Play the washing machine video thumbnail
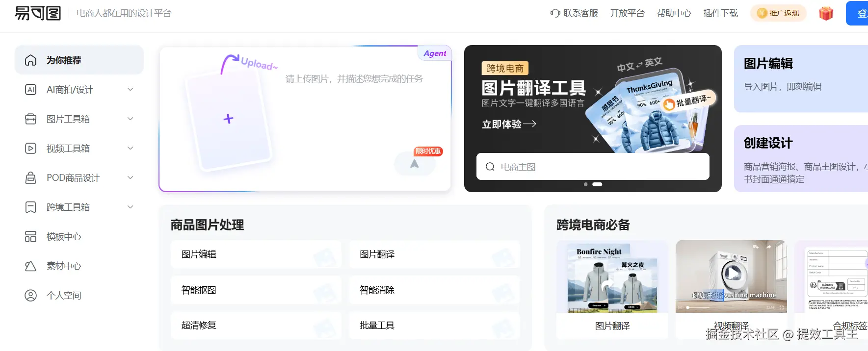The width and height of the screenshot is (868, 351). coord(732,273)
